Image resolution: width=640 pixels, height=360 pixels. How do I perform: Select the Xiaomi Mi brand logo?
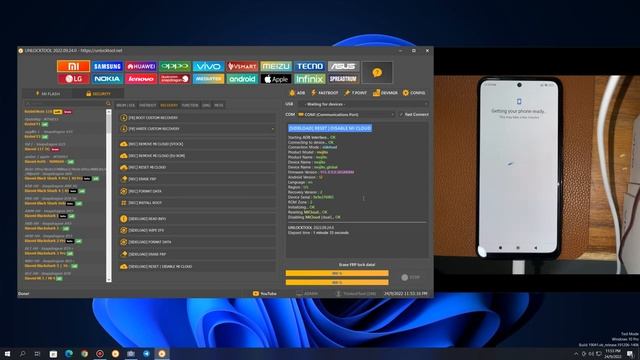tap(73, 66)
